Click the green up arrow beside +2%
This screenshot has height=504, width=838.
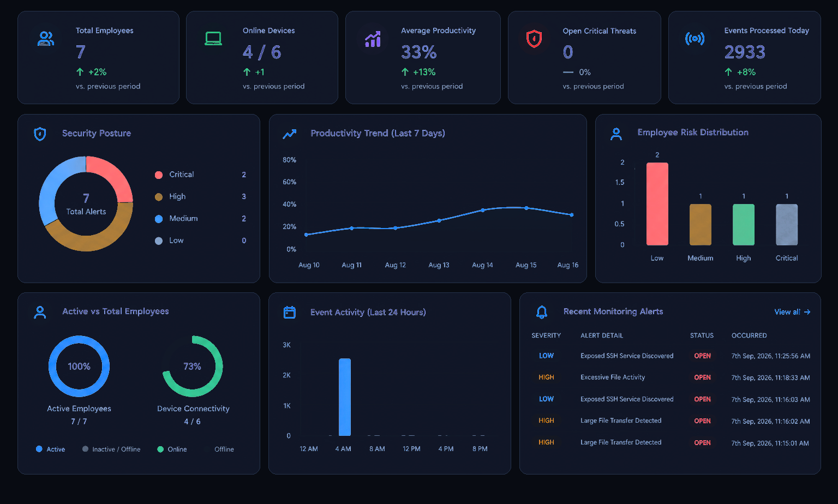point(80,72)
